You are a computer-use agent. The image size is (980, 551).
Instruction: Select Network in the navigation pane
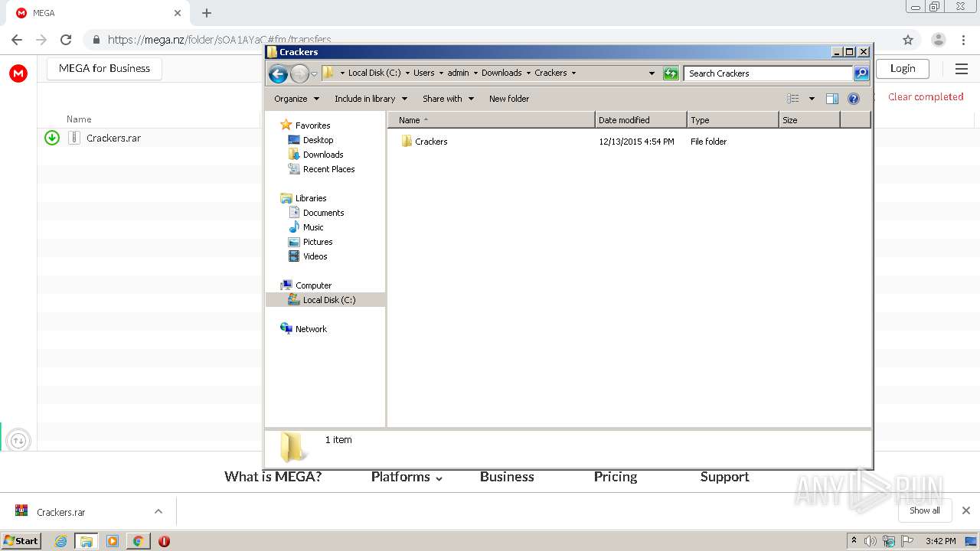(311, 329)
